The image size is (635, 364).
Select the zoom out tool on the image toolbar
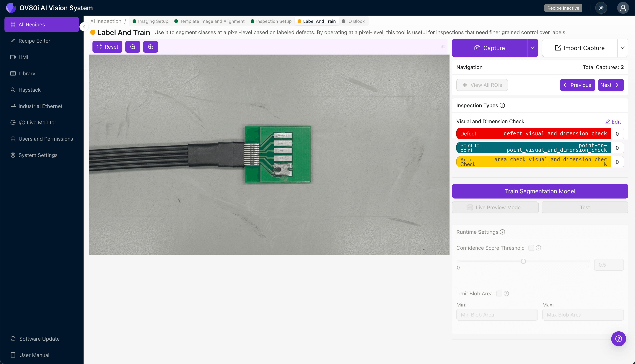(133, 47)
